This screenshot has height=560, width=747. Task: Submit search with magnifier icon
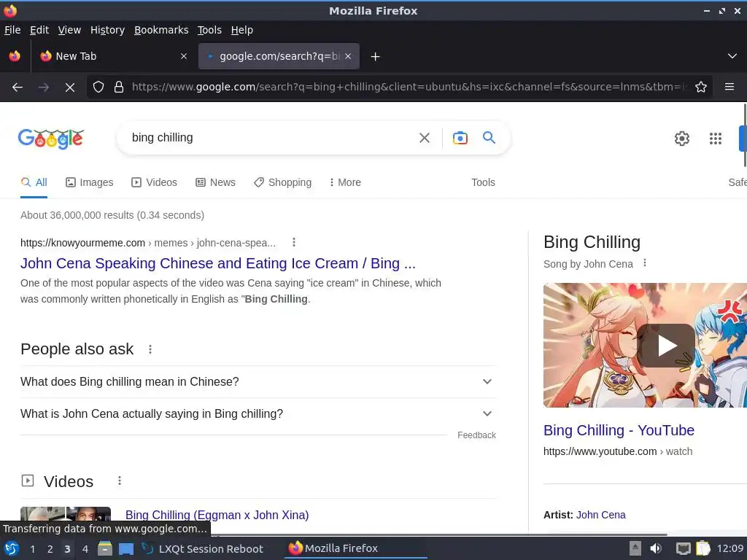click(489, 138)
